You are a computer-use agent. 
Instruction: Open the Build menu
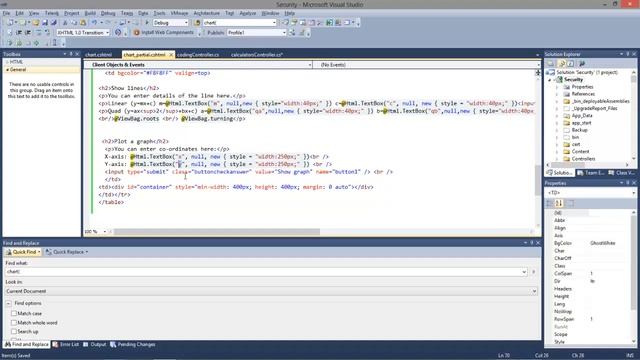pos(90,13)
